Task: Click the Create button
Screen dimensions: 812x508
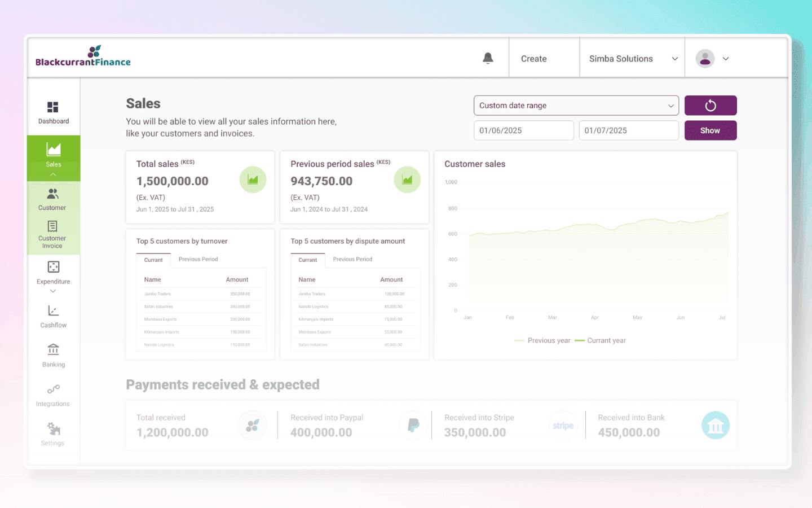Action: (534, 59)
